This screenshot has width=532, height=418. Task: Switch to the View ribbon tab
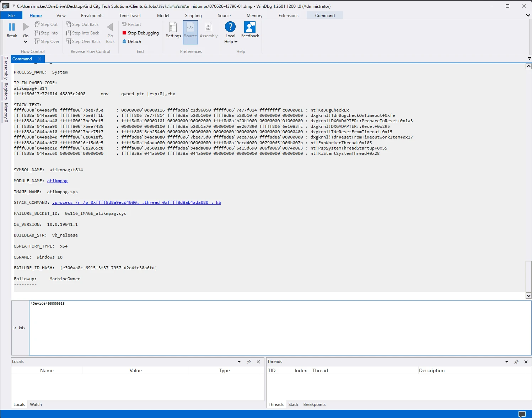[x=61, y=15]
